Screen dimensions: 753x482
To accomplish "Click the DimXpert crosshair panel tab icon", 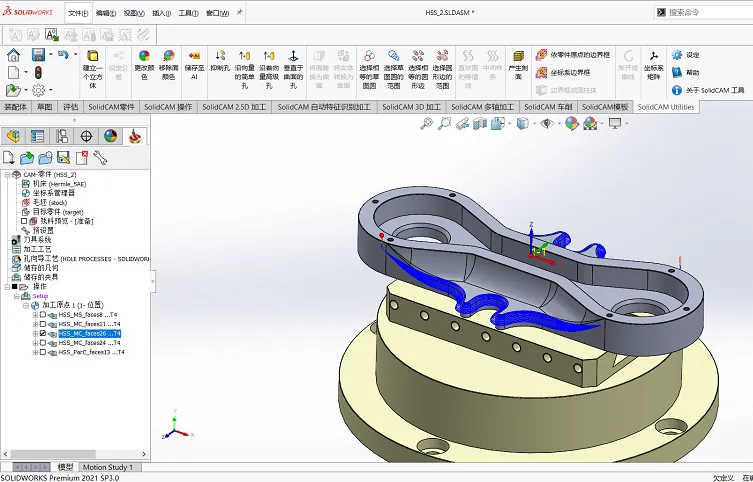I will pyautogui.click(x=86, y=136).
